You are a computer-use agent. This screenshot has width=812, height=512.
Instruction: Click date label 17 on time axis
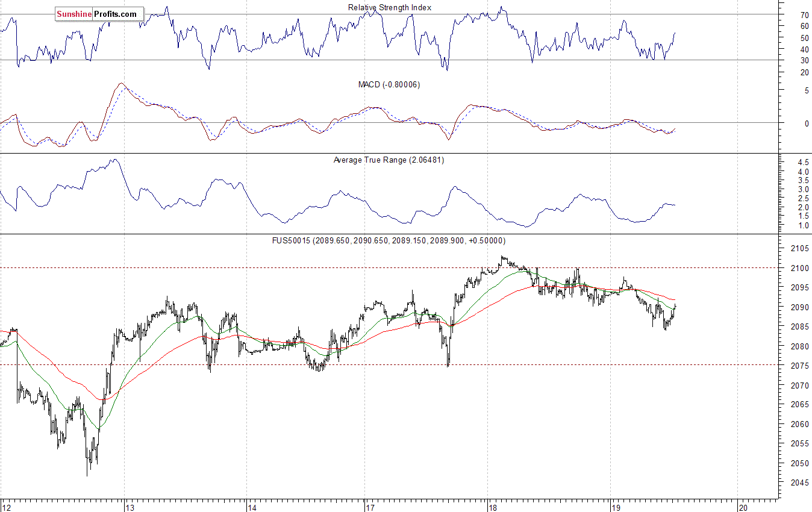(370, 507)
